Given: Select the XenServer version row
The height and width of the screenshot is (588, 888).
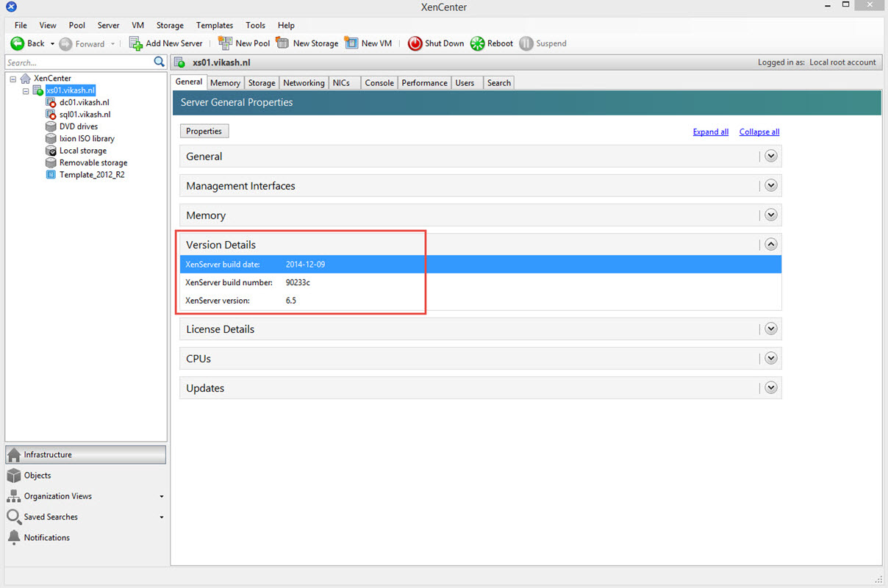Looking at the screenshot, I should pos(481,301).
